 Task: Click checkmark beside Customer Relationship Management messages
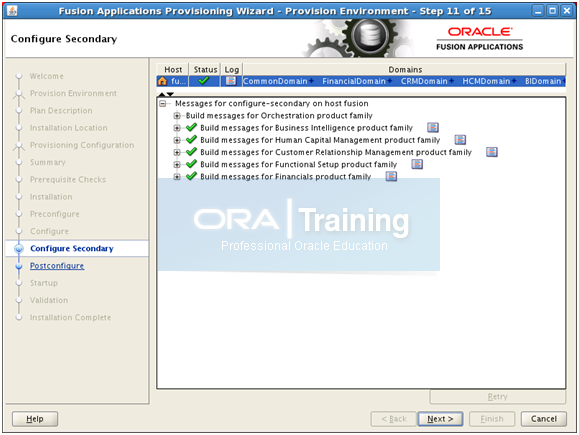point(191,152)
